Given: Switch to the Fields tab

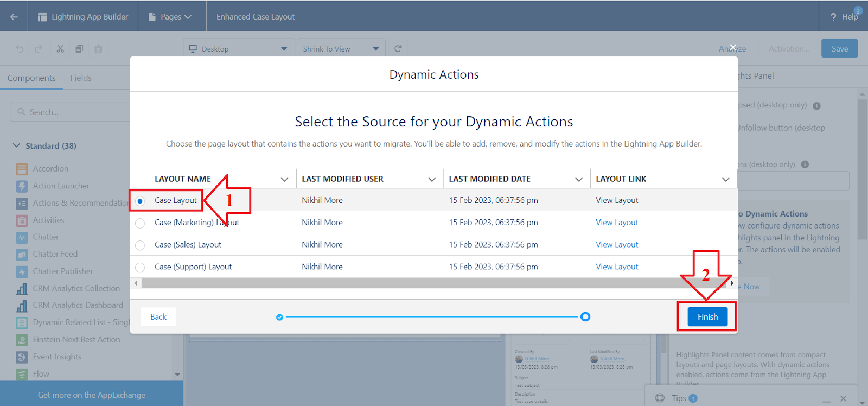Looking at the screenshot, I should (x=81, y=78).
